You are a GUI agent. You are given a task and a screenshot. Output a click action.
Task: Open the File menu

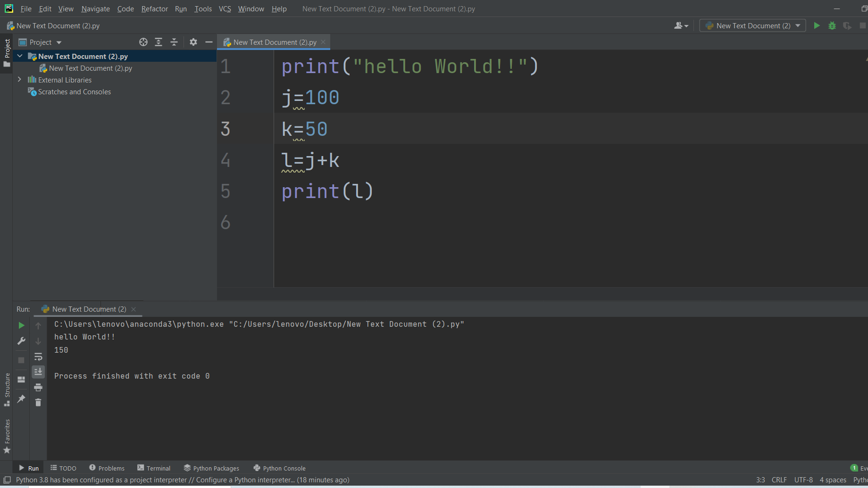coord(26,9)
